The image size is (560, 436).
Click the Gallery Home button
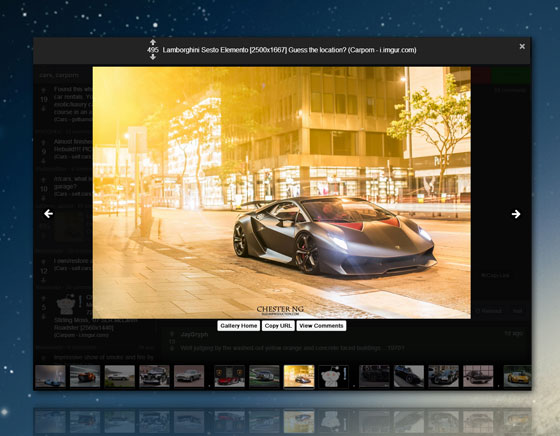pos(239,326)
